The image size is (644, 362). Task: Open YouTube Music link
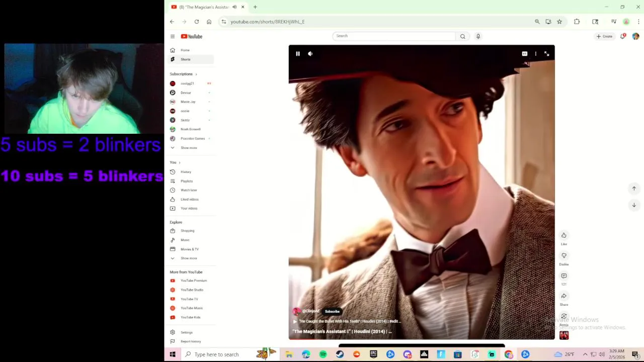pyautogui.click(x=191, y=308)
